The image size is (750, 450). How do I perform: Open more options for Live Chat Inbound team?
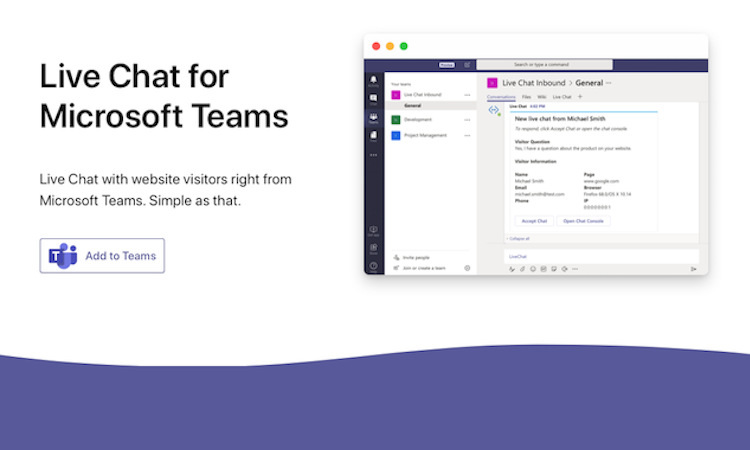[x=467, y=95]
